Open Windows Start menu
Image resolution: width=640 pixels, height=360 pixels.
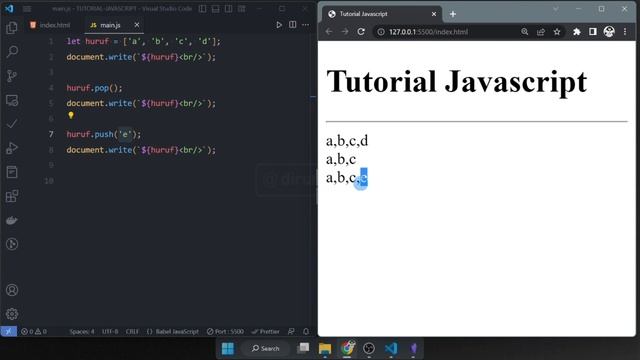[228, 348]
